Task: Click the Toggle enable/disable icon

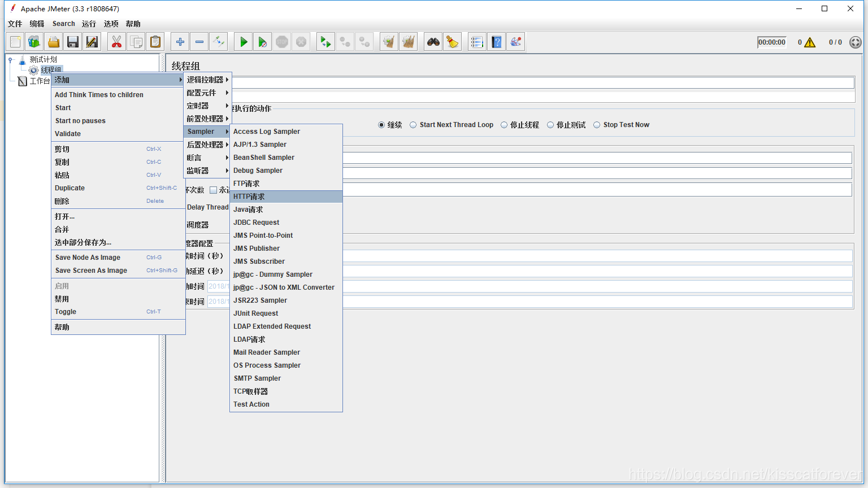Action: click(219, 42)
